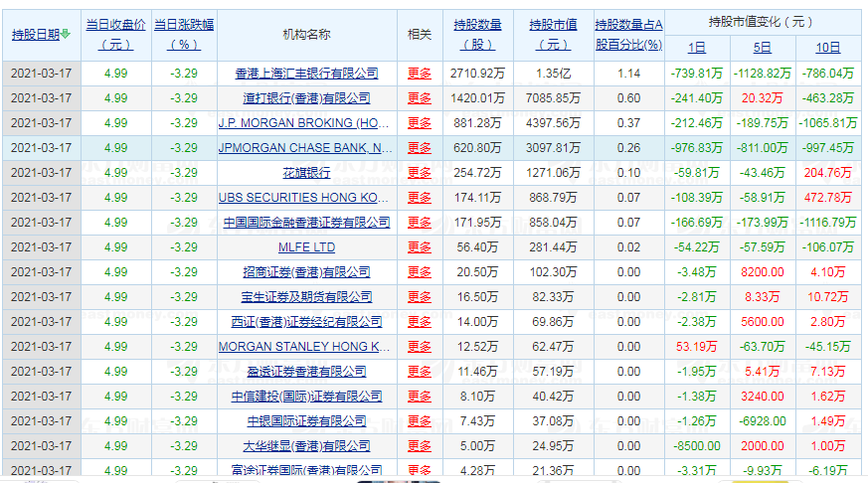Select the -8500.00 one-day value
This screenshot has height=483, width=868.
point(696,446)
